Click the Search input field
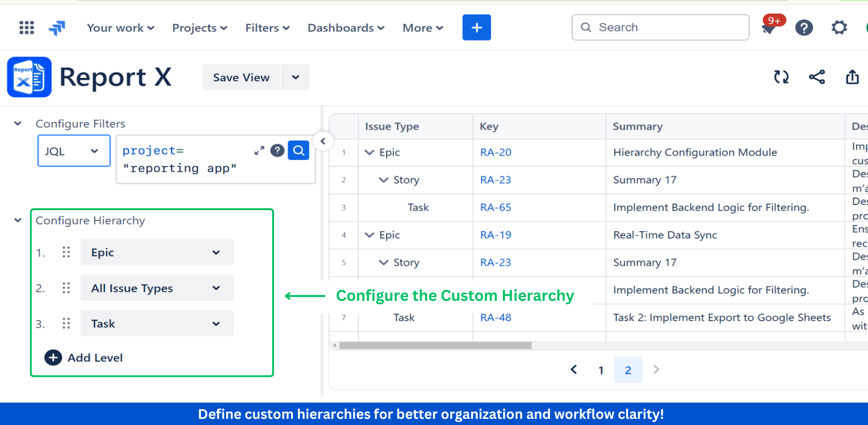This screenshot has height=425, width=868. coord(660,27)
